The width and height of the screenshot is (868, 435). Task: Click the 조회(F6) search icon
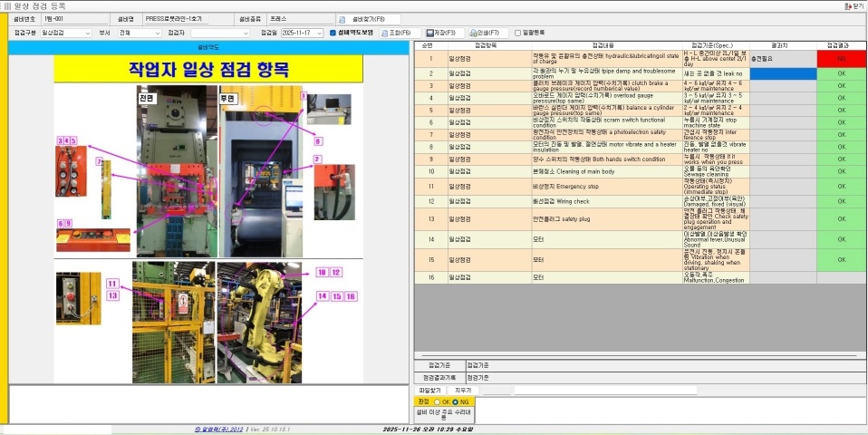381,33
